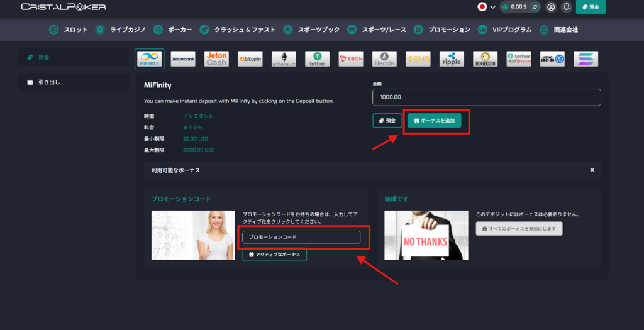Click the ボーナスを追加 button

(x=435, y=121)
